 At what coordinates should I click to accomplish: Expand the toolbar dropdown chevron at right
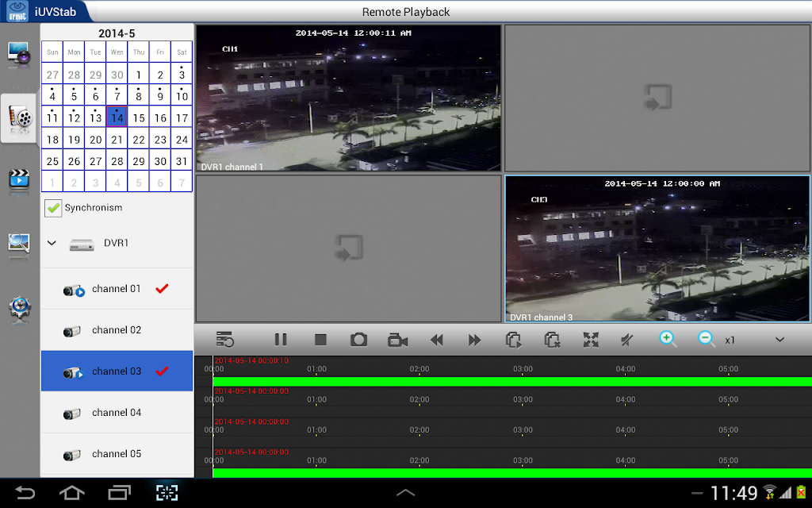click(780, 340)
